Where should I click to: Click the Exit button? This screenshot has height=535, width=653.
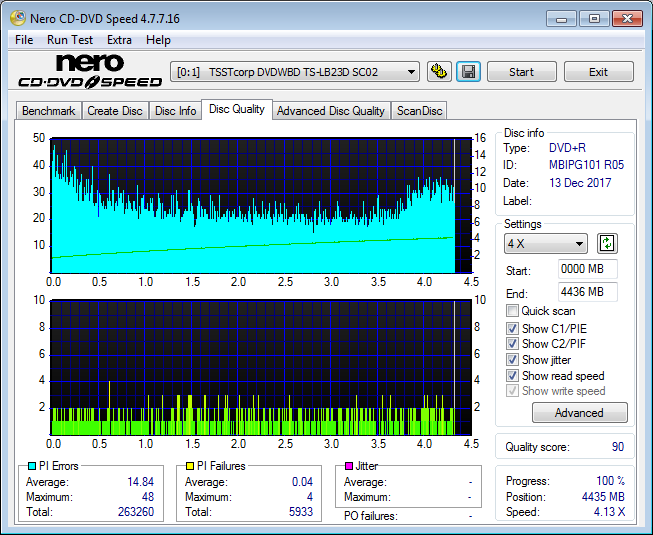[598, 72]
